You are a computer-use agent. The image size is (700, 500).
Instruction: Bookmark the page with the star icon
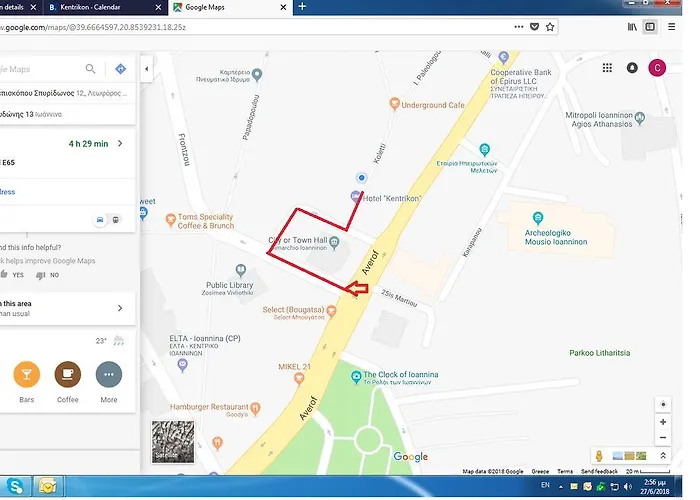[x=550, y=27]
